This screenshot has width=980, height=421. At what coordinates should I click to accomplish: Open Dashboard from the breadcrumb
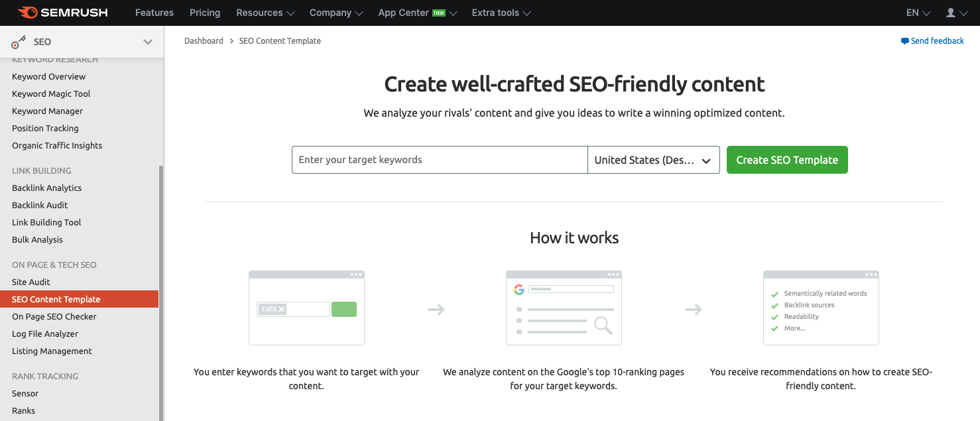(x=204, y=40)
